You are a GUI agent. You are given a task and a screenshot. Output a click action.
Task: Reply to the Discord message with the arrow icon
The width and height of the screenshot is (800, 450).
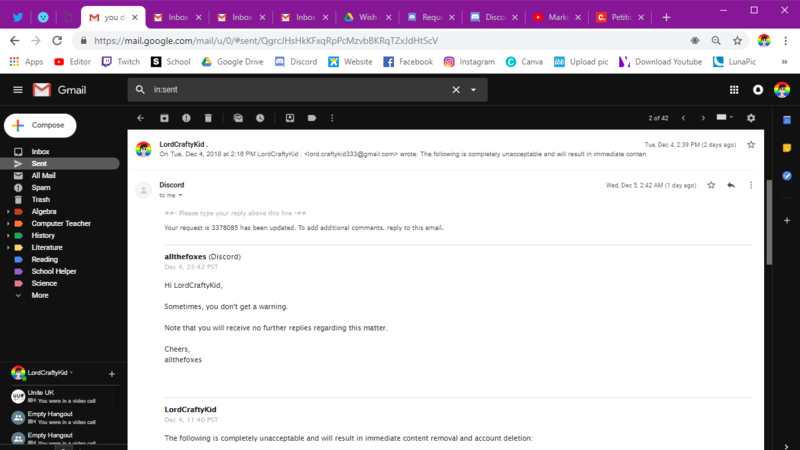[731, 185]
